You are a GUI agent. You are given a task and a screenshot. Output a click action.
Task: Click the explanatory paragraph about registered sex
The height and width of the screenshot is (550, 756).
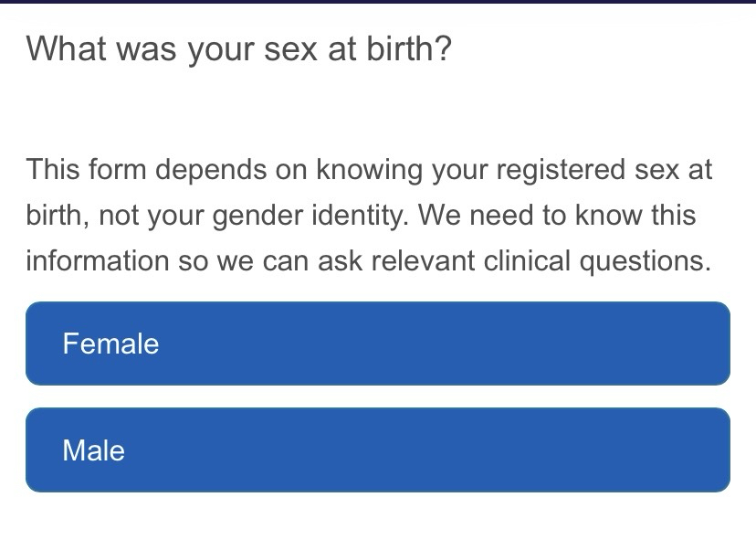point(369,216)
